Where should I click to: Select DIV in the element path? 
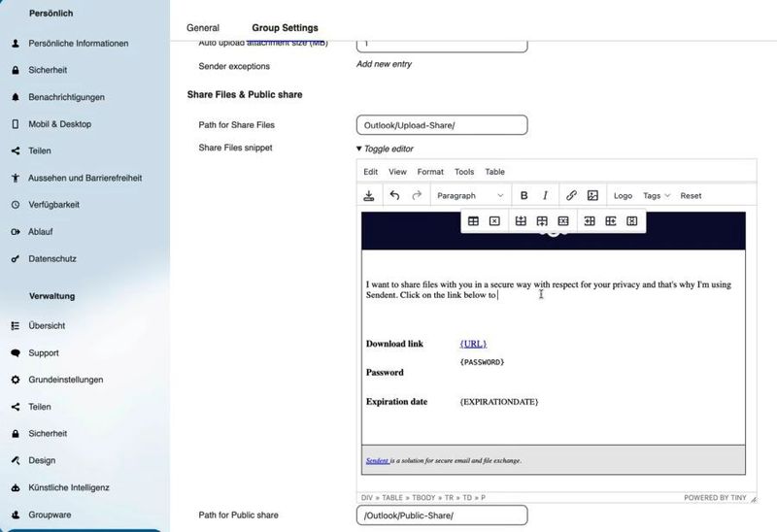367,497
